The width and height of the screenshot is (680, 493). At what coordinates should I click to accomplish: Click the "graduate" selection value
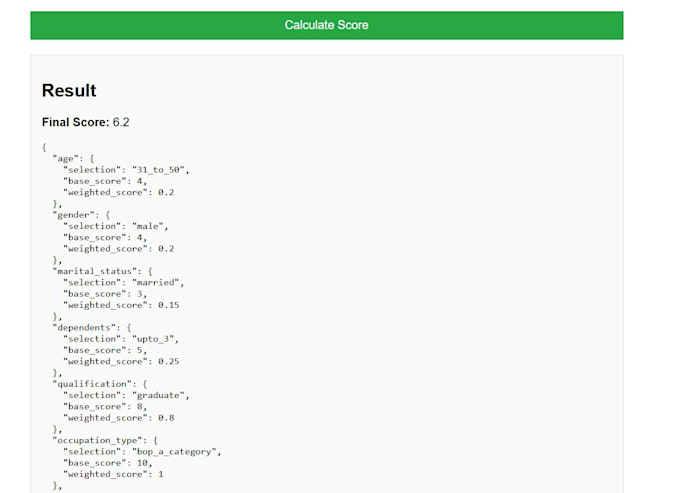pyautogui.click(x=159, y=395)
